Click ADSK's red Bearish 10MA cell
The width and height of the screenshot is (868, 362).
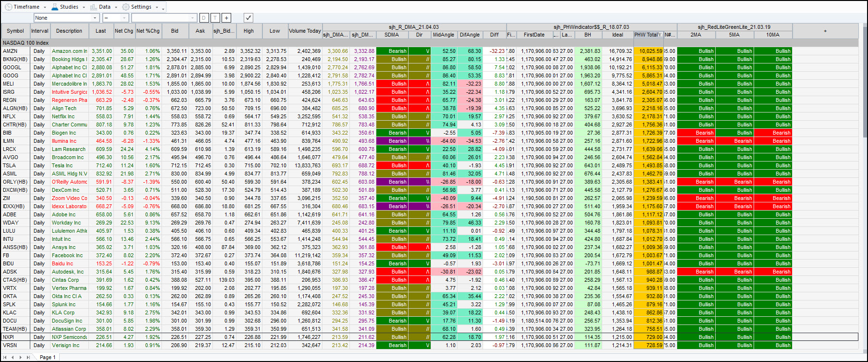[x=773, y=272]
